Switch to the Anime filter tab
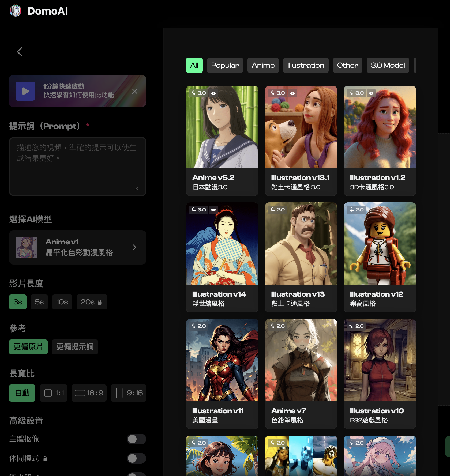 (x=263, y=65)
